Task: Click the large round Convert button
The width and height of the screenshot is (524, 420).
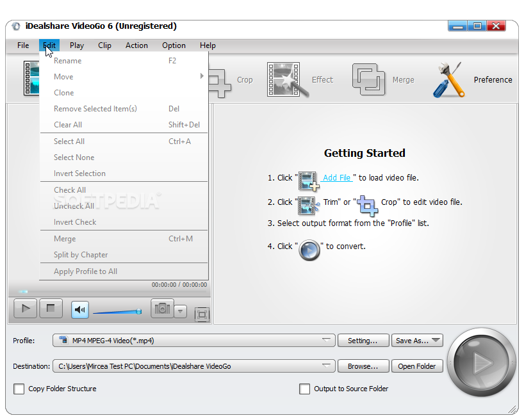Action: pos(481,362)
